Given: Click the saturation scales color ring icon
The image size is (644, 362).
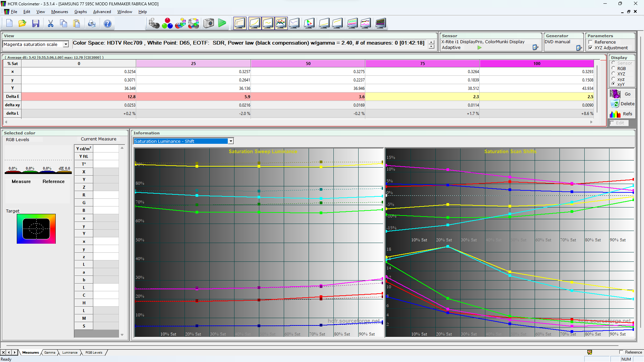Looking at the screenshot, I should pyautogui.click(x=194, y=23).
